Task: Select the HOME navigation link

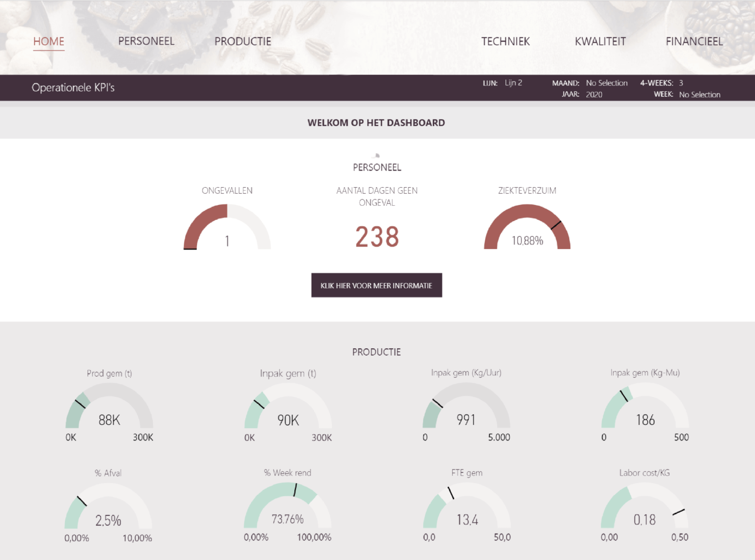Action: tap(48, 41)
